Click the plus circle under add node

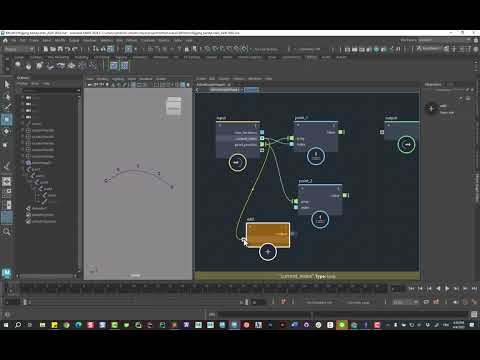pos(268,252)
